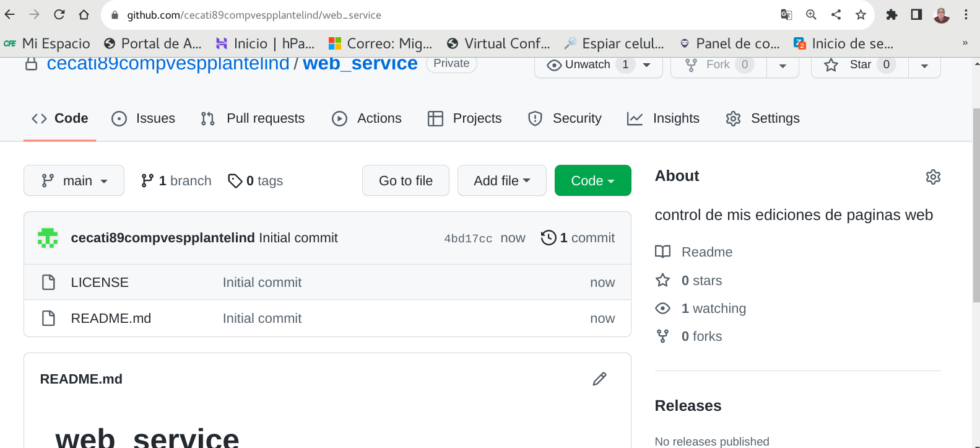
Task: Click the cecati89compvespplantelind avatar identicon
Action: tap(48, 238)
